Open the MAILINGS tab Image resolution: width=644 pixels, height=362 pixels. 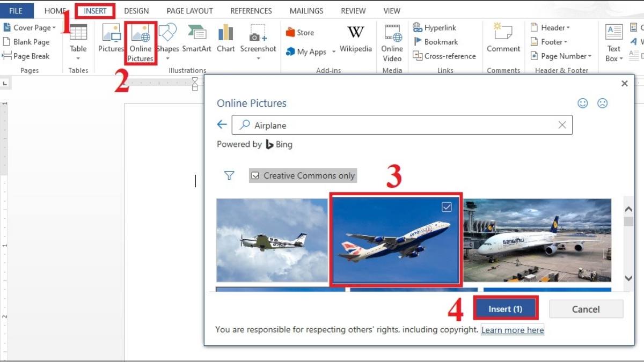pyautogui.click(x=306, y=10)
